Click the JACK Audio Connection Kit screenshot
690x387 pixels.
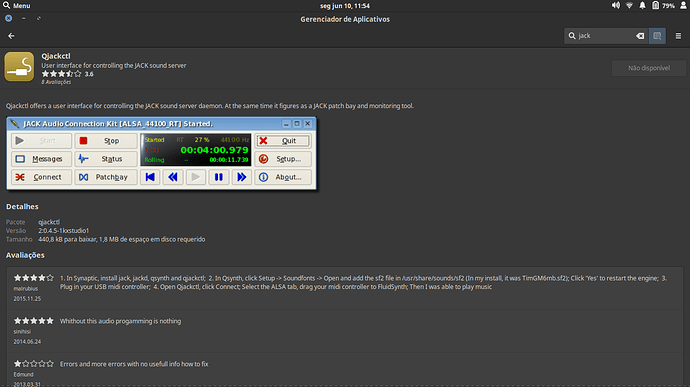click(161, 153)
